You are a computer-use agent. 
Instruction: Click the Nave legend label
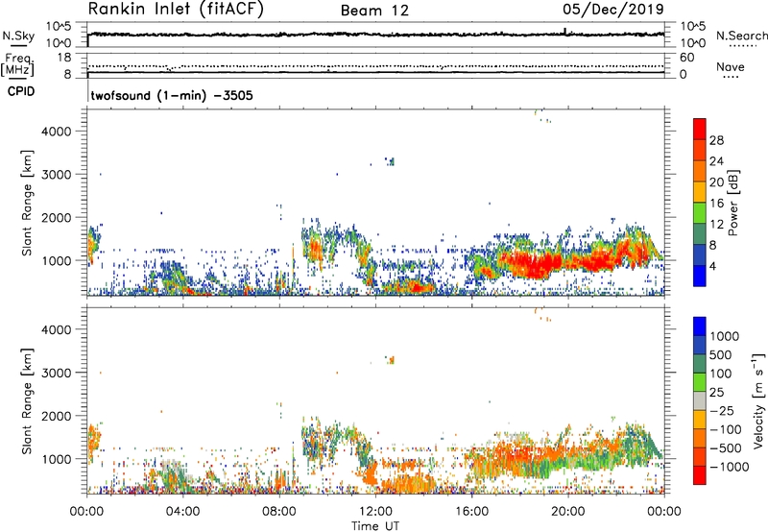pyautogui.click(x=731, y=67)
